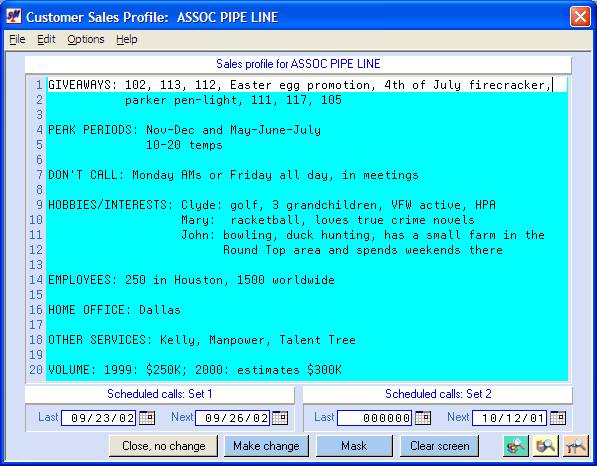Click the application icon in title bar
Image resolution: width=597 pixels, height=466 pixels.
(14, 17)
